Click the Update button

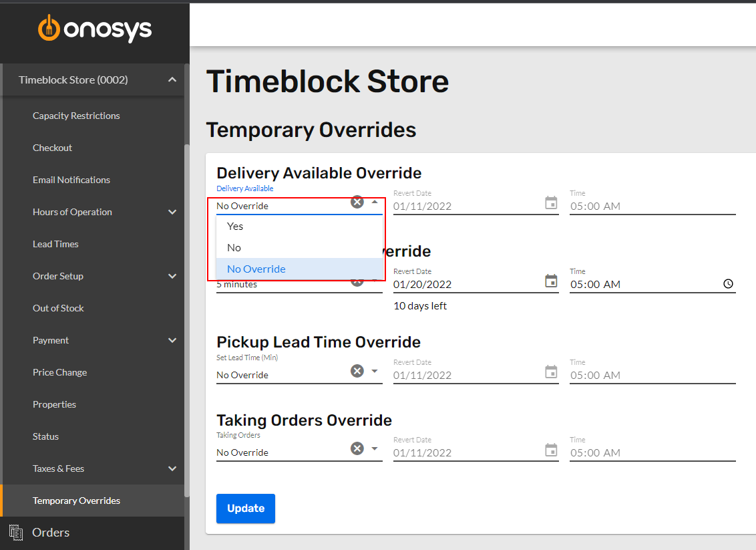pos(245,509)
